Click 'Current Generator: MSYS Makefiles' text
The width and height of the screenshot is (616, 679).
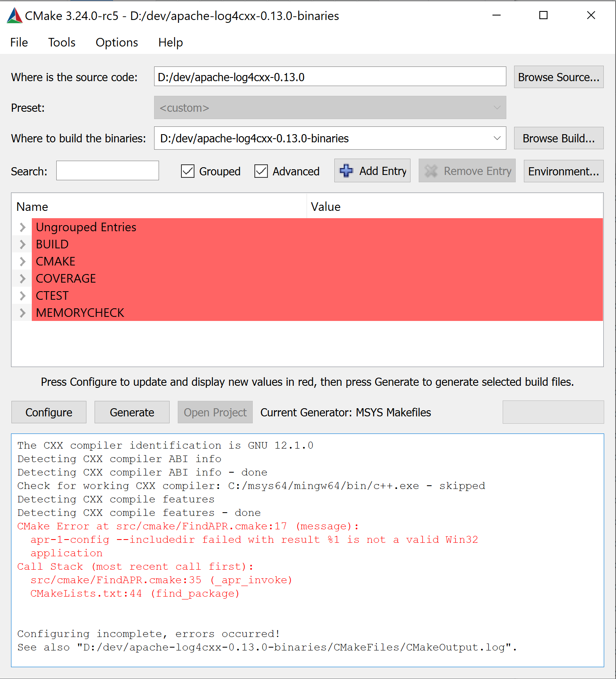[346, 412]
